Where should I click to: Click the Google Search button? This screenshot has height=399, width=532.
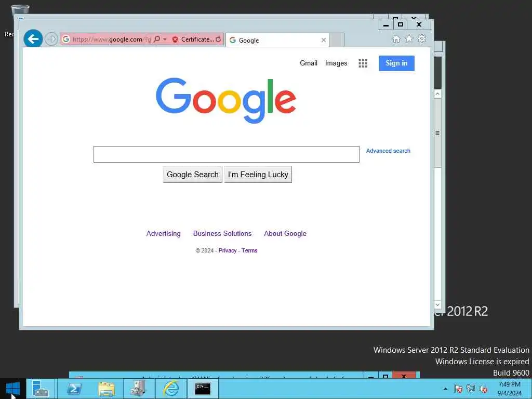pyautogui.click(x=192, y=175)
